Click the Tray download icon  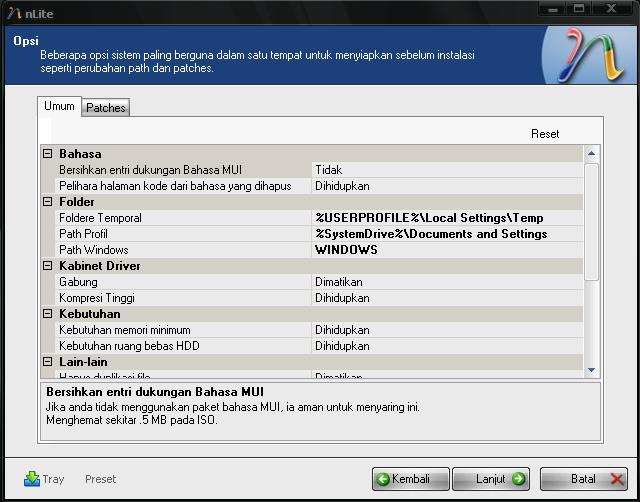(32, 478)
